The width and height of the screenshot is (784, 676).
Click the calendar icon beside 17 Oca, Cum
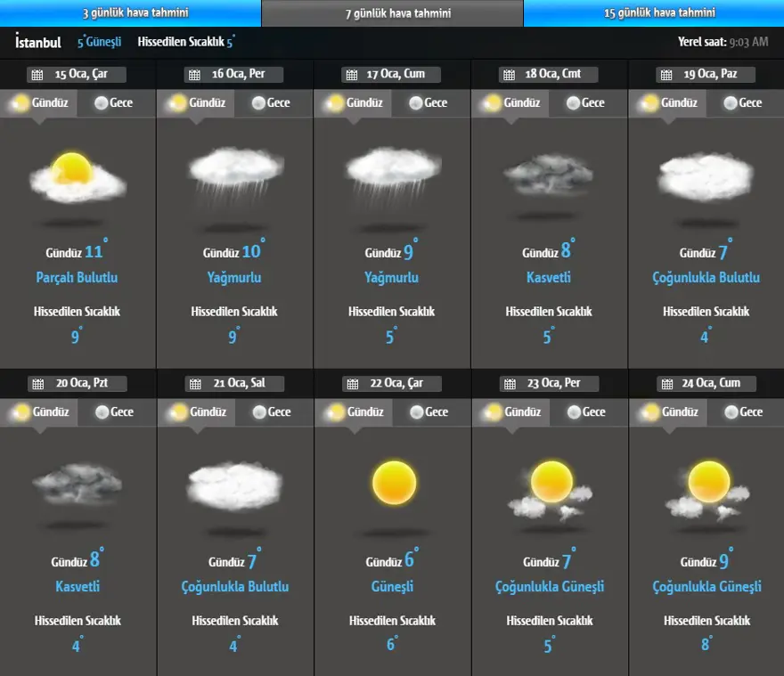pos(351,75)
